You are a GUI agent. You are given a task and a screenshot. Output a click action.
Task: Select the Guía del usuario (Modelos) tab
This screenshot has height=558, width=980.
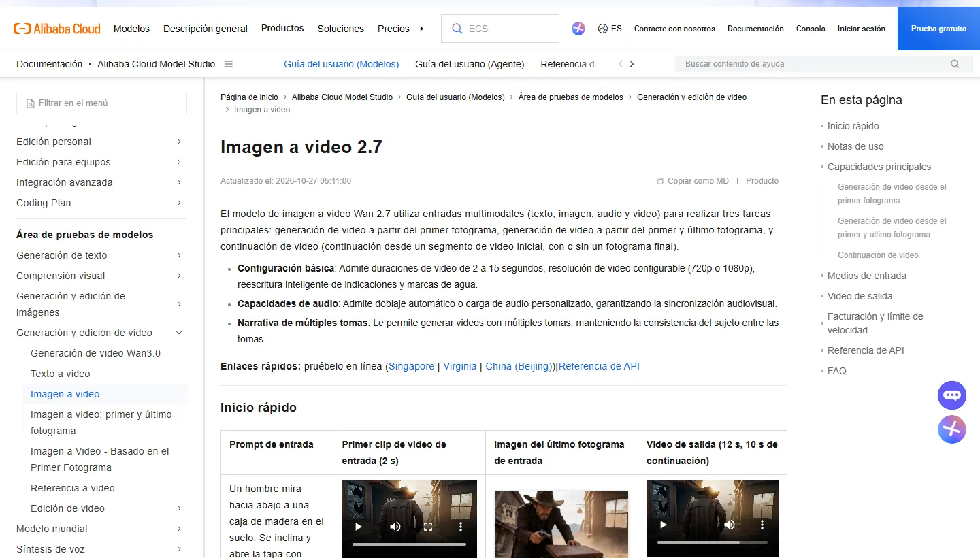[341, 64]
